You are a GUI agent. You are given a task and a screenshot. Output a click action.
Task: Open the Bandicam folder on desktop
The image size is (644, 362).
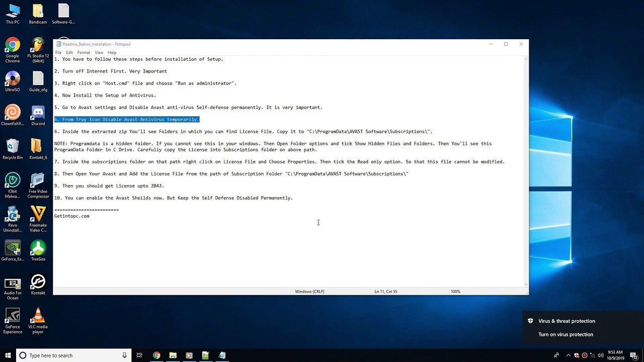coord(38,14)
